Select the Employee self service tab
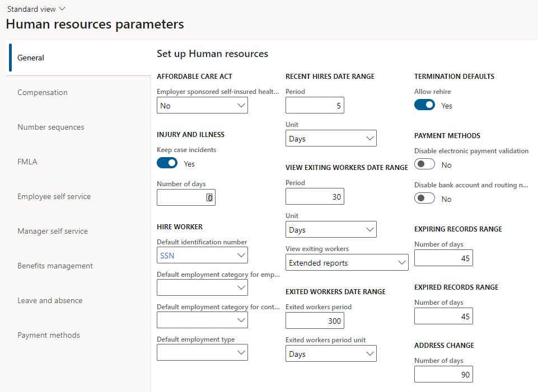 coord(54,197)
